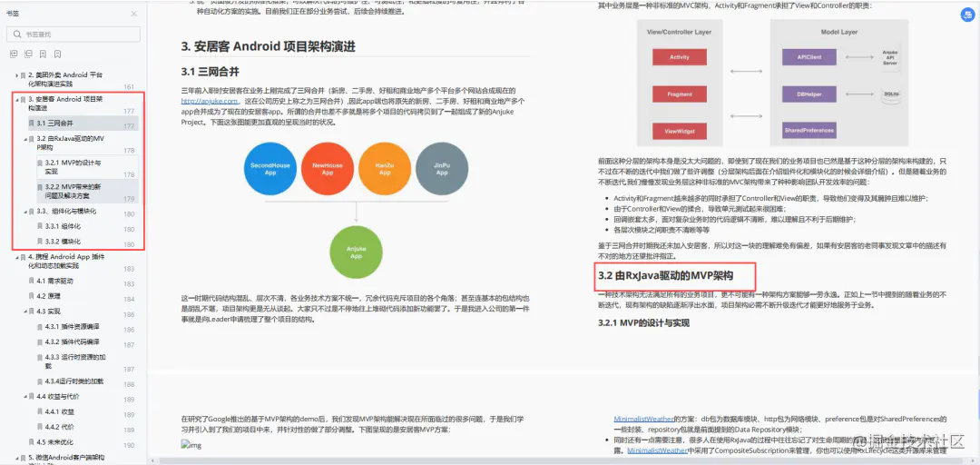The image size is (980, 465).
Task: Open bookmark 3.2.2 MVP带来的新问题及解决方案
Action: tap(74, 191)
